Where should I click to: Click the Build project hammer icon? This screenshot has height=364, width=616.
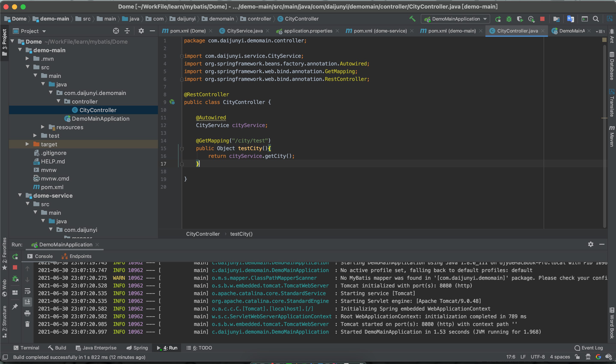412,19
